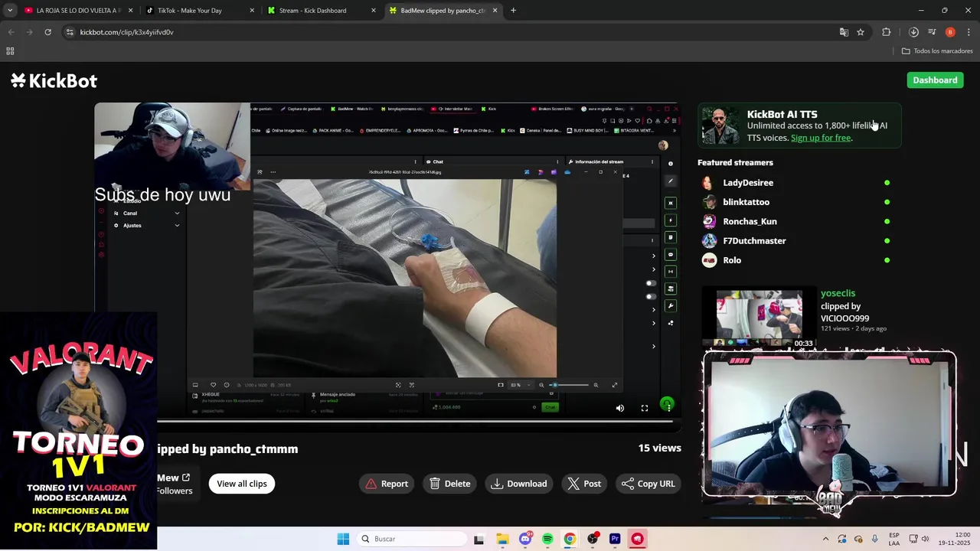The image size is (980, 551).
Task: Click the yoseclis streamer name
Action: [x=838, y=293]
